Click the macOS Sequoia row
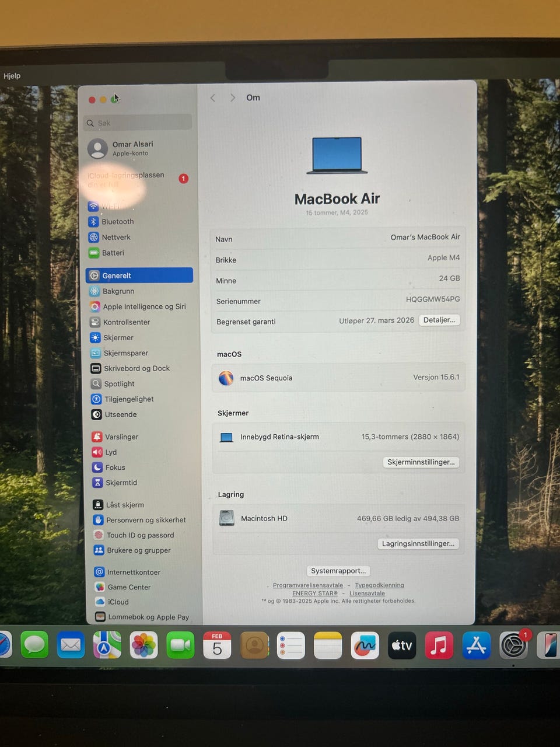Screen dimensions: 560x747 pyautogui.click(x=338, y=378)
